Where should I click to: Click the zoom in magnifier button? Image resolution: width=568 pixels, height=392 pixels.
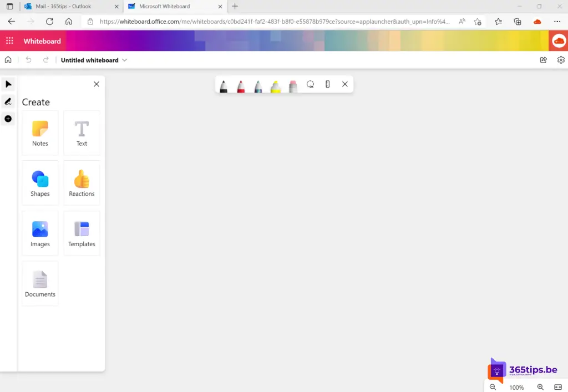[540, 387]
